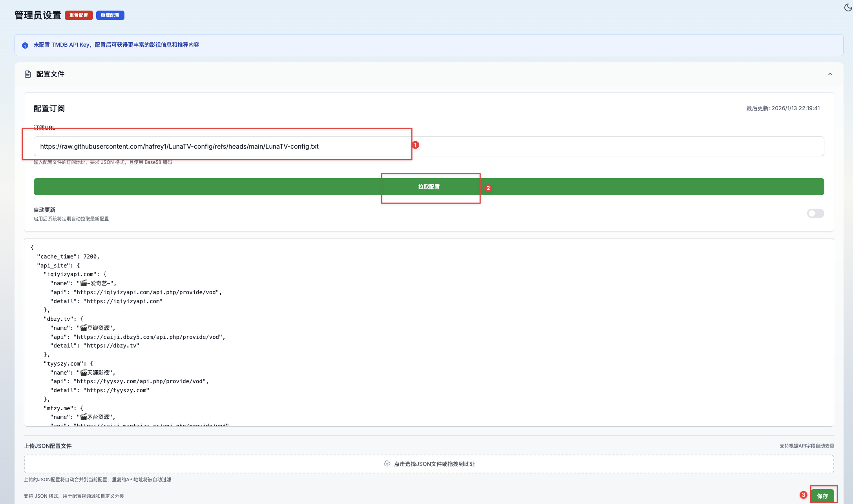Click the info icon in TMDB notice
This screenshot has width=853, height=504.
pyautogui.click(x=25, y=45)
